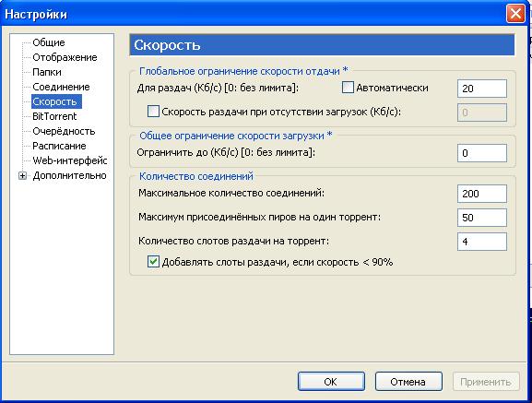Toggle Скорость раздачи при отсутствии загрузок checkbox
Screen dimensions: 532x403
[153, 112]
